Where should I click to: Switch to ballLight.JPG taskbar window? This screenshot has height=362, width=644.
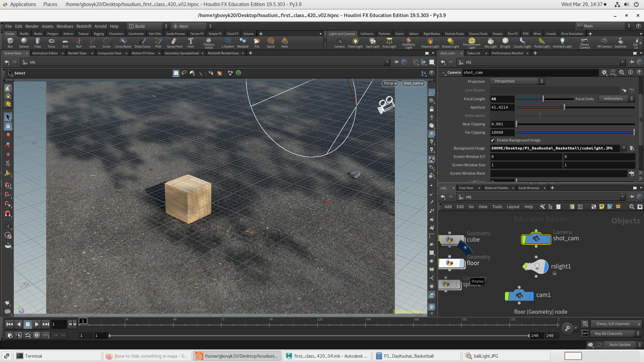[506, 356]
